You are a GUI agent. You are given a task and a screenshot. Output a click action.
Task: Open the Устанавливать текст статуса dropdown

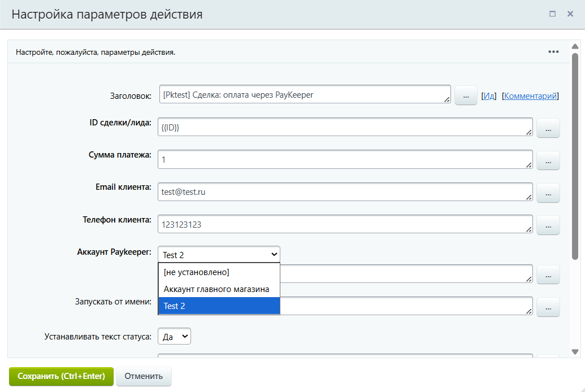coord(175,337)
